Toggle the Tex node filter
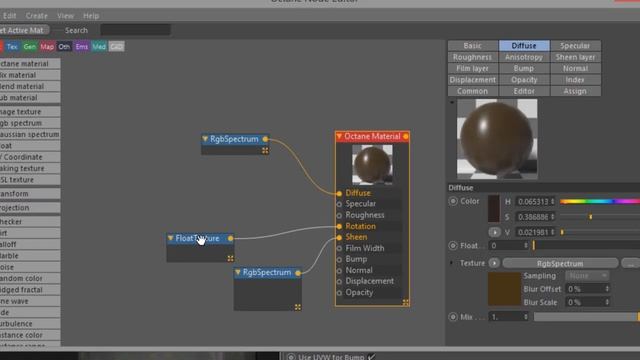The image size is (640, 360). click(x=12, y=47)
